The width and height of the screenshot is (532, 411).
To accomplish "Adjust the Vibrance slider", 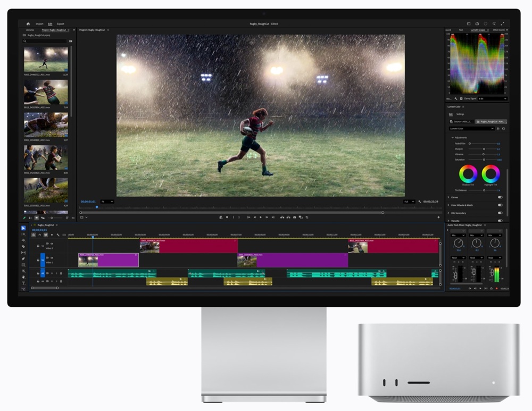I will (x=484, y=154).
